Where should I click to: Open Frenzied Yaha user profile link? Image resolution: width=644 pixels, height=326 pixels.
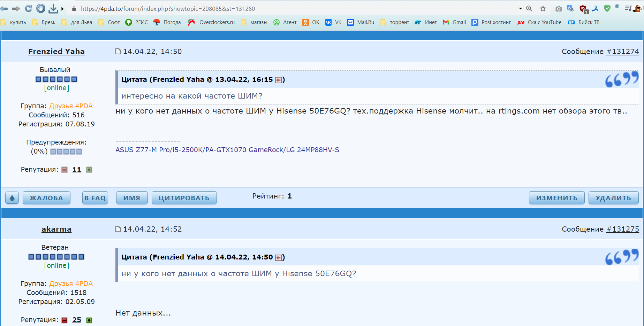[56, 52]
